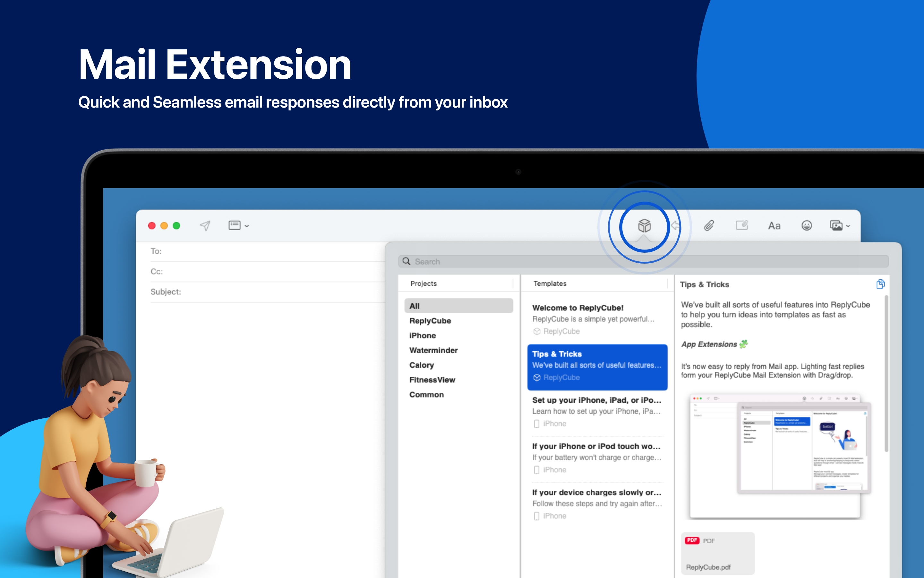Click the ReplyCube.pdf attachment

point(718,553)
